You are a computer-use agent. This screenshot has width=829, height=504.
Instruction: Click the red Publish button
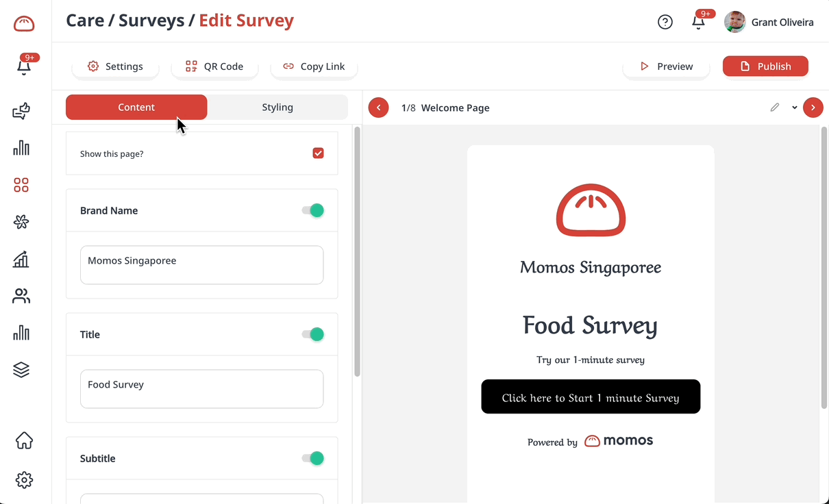click(765, 66)
